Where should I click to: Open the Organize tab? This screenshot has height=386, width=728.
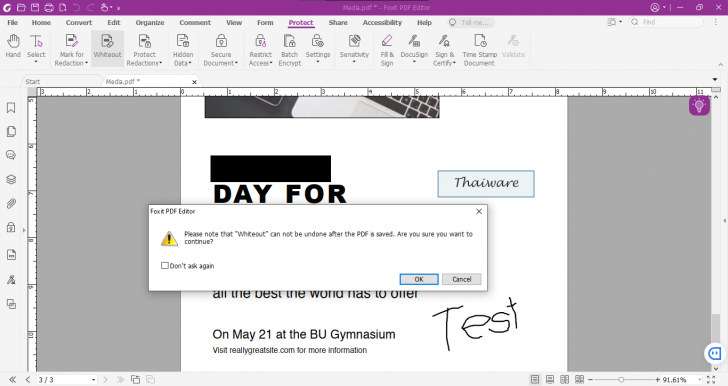150,22
